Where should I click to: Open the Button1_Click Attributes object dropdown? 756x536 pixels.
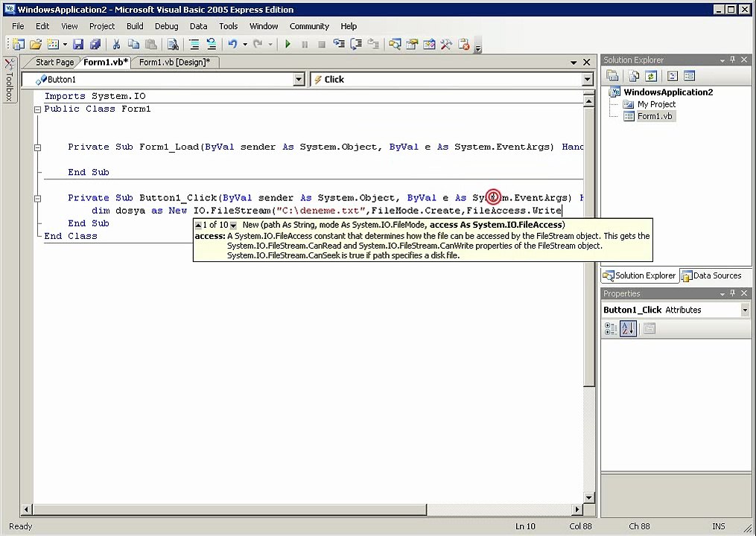745,310
